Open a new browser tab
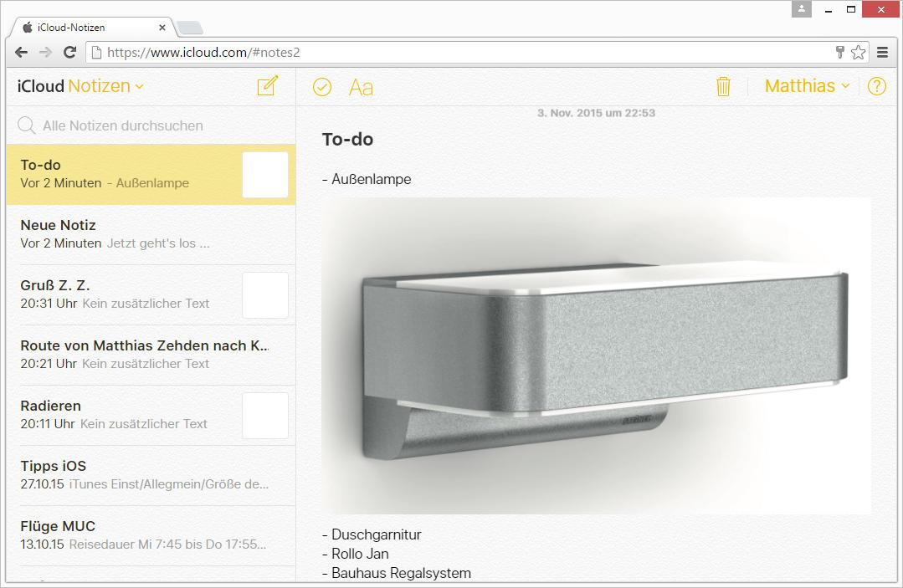903x588 pixels. pos(189,28)
